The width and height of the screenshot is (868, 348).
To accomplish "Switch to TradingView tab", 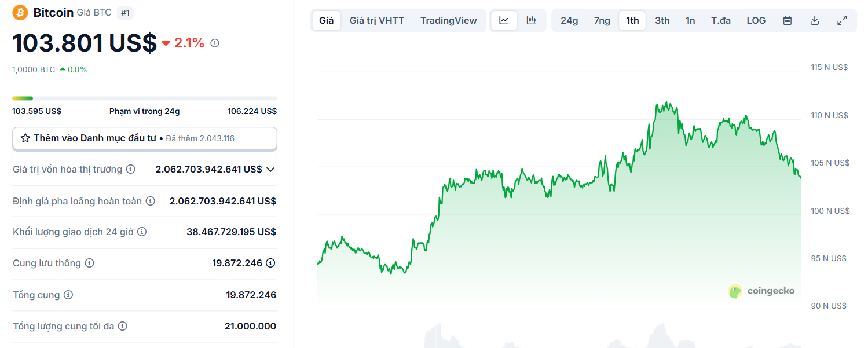I will [x=449, y=21].
